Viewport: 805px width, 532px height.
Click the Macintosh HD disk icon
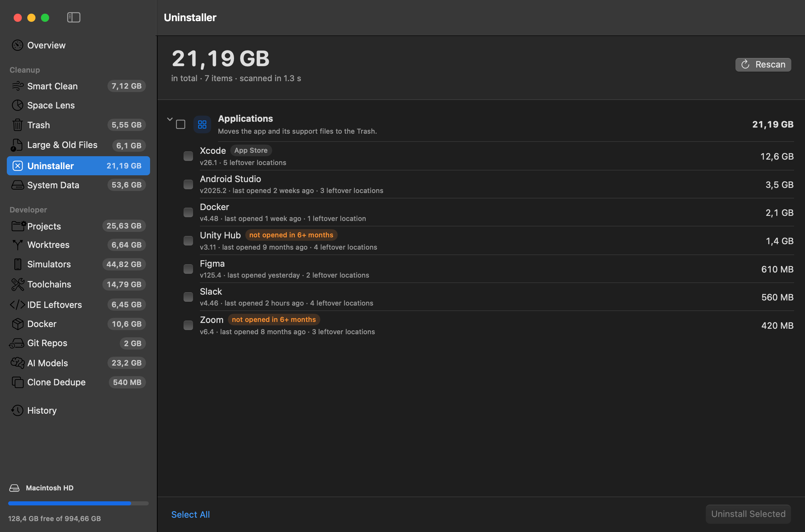(14, 488)
